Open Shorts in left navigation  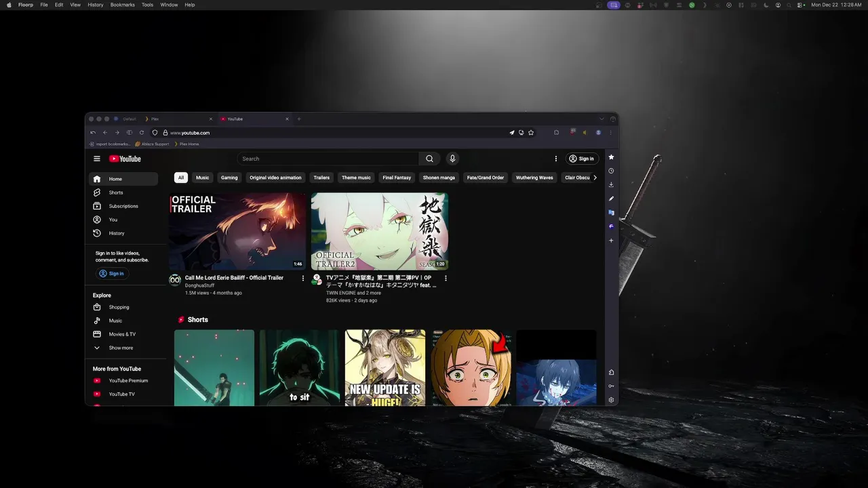click(123, 192)
